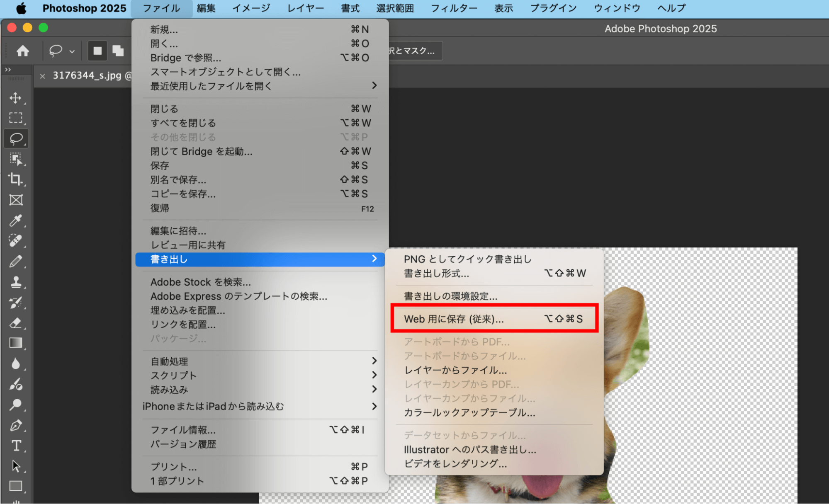Open the 書式 menu

coord(350,8)
